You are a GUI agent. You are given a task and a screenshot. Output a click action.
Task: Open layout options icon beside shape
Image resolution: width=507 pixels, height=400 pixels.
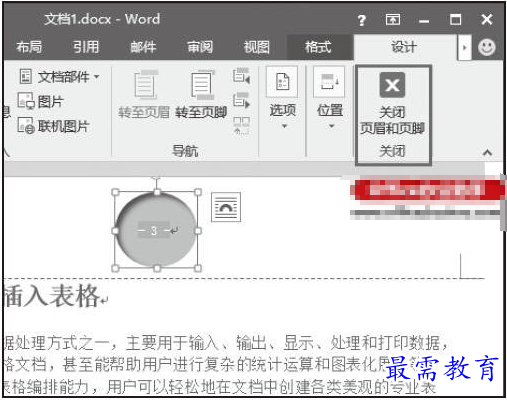click(226, 207)
